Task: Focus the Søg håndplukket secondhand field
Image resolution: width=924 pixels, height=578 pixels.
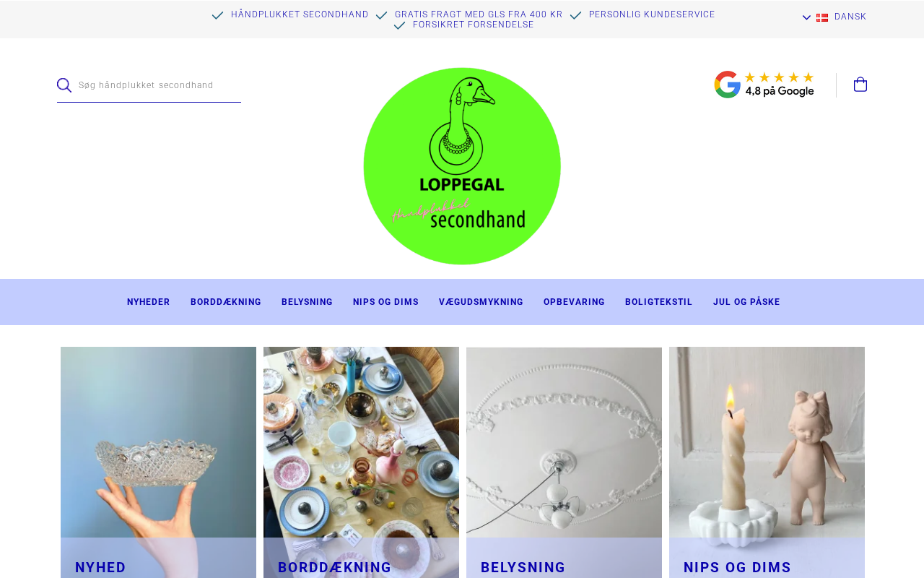Action: click(x=159, y=85)
